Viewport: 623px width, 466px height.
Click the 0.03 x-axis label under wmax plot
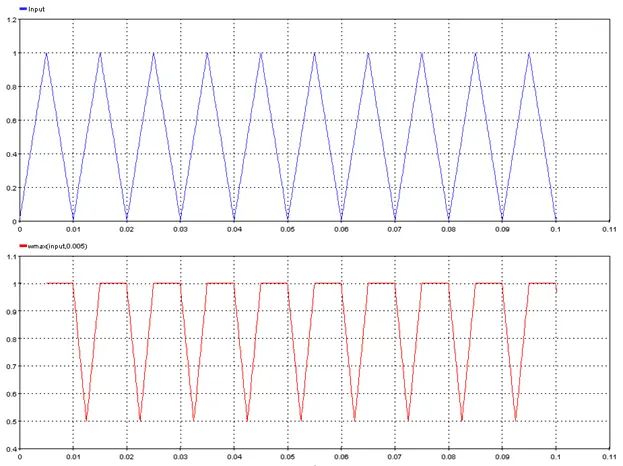click(180, 457)
